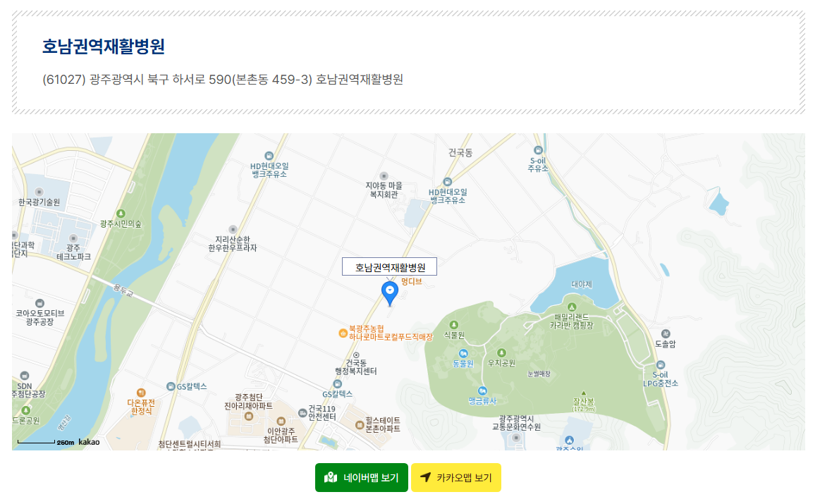Select the GS칼텍스 gas station icon near 건국119안전센터
The height and width of the screenshot is (504, 820).
tap(337, 383)
